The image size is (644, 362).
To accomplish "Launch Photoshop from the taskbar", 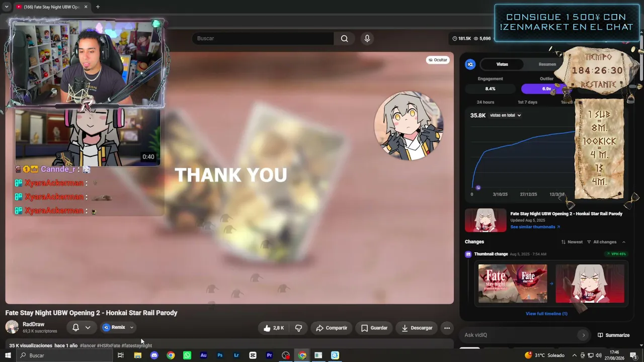I will pos(220,355).
